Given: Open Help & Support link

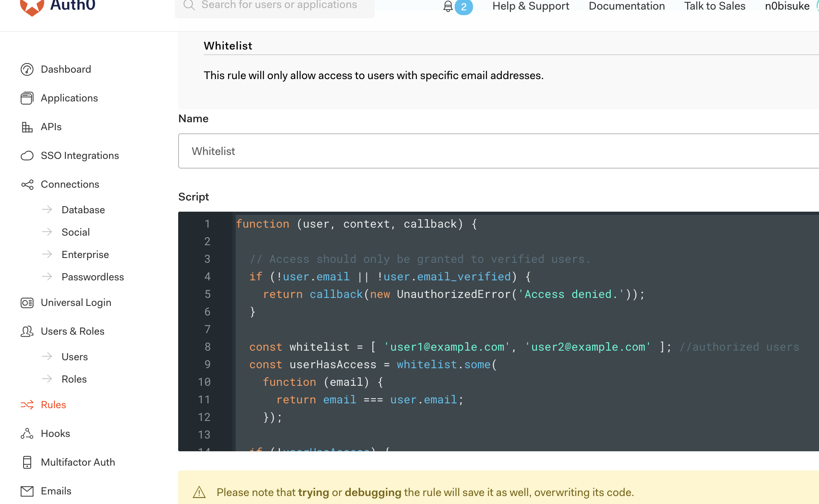Looking at the screenshot, I should [x=531, y=6].
